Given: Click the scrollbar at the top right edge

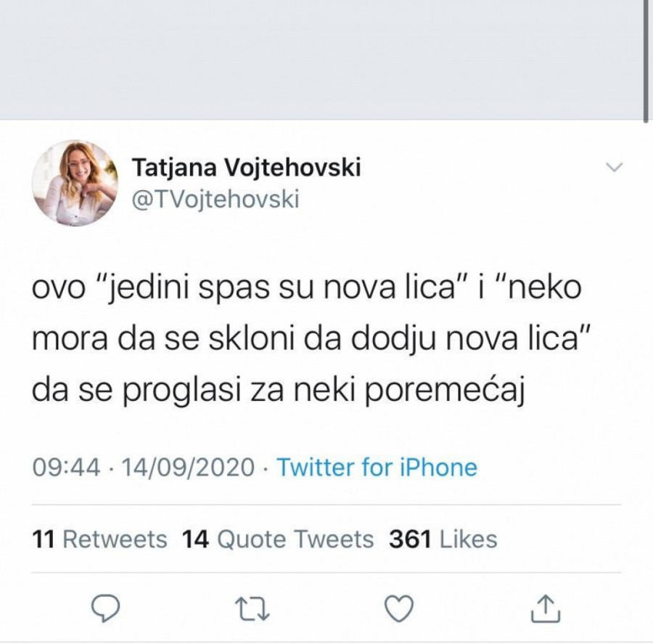Looking at the screenshot, I should point(647,58).
